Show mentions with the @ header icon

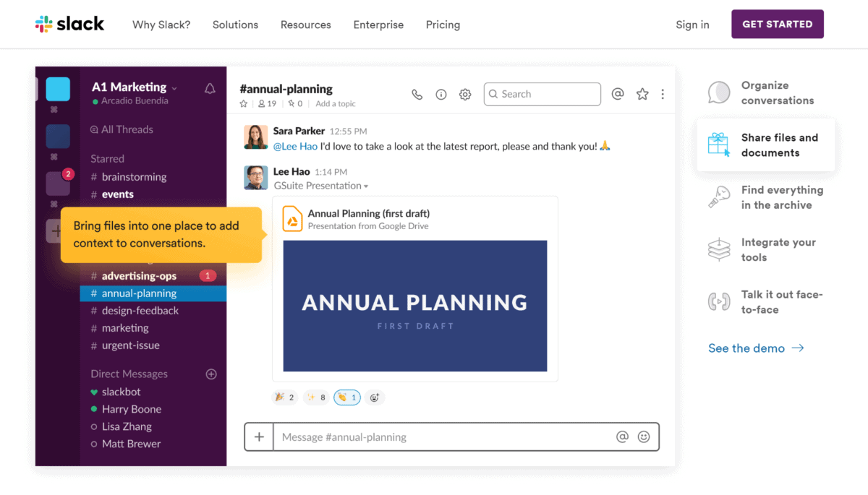point(618,94)
